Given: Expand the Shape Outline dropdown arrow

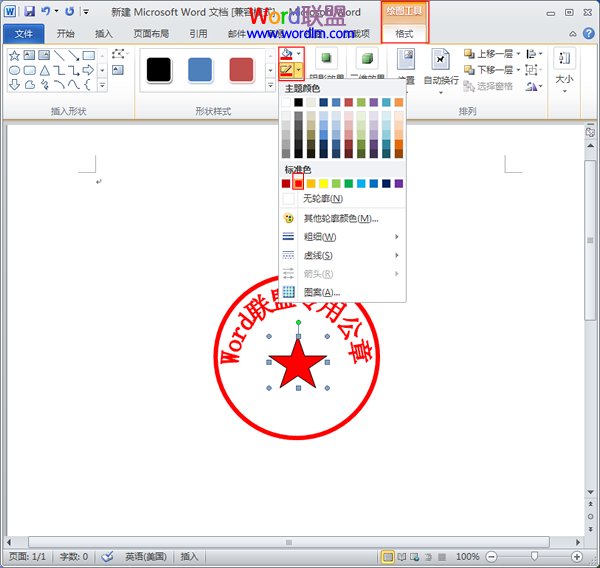Looking at the screenshot, I should point(298,70).
